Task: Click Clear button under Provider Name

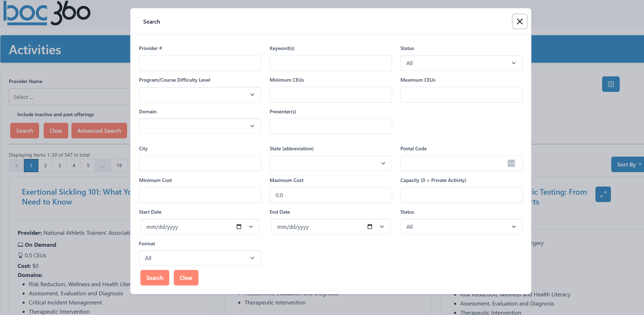Action: tap(56, 131)
